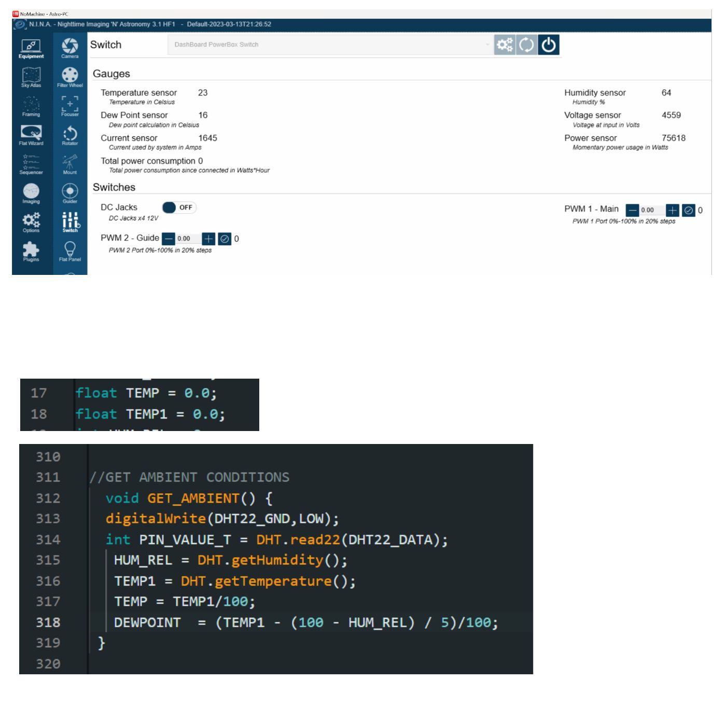Increase PWM 2 - Guide value with plus

pyautogui.click(x=208, y=239)
